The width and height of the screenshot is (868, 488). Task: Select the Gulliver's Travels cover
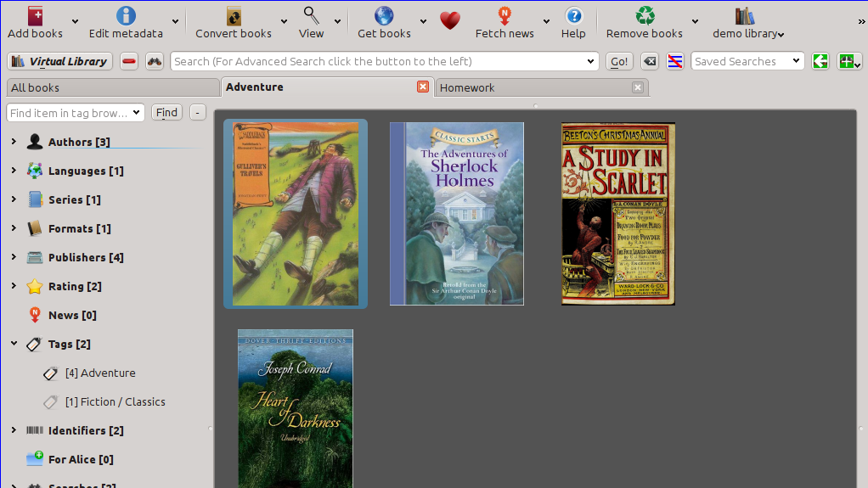tap(296, 214)
